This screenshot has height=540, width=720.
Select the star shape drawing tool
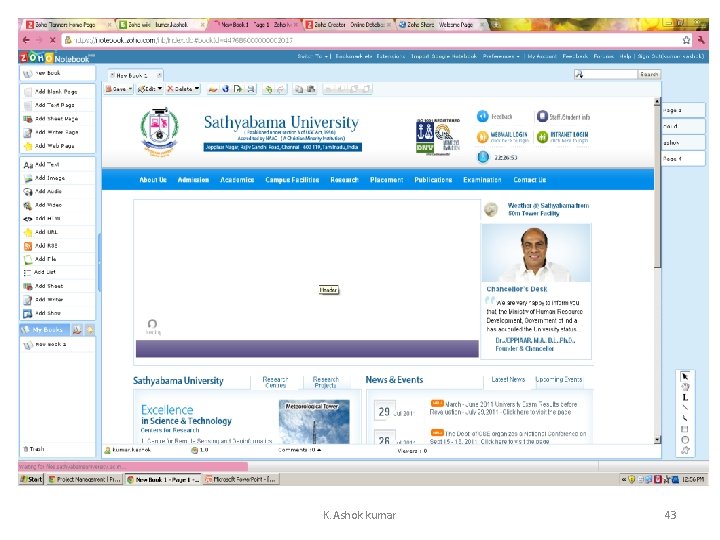tap(685, 450)
